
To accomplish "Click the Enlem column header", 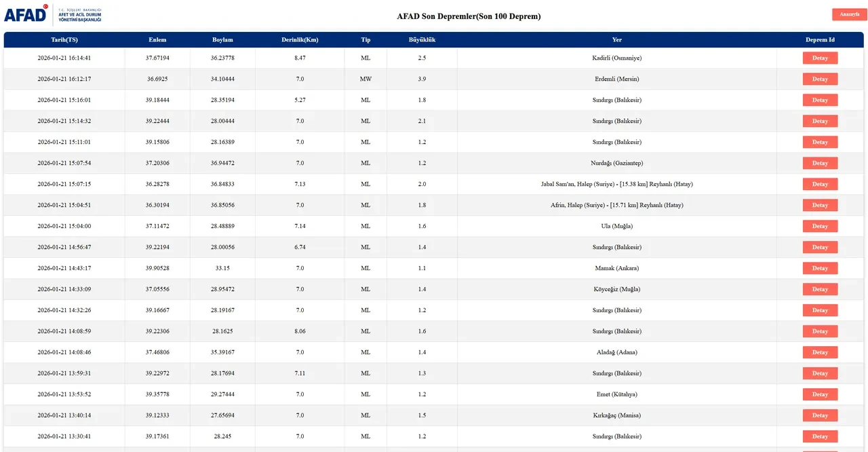I will 157,40.
